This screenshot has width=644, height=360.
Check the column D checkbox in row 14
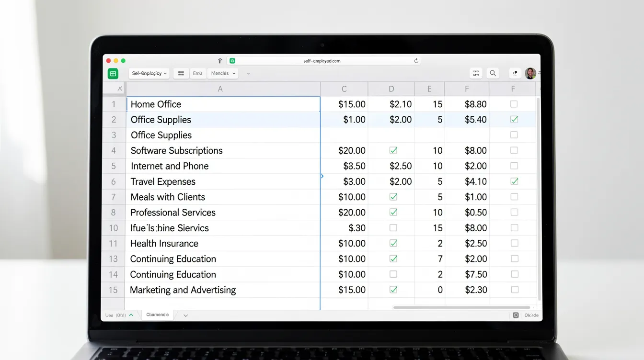pyautogui.click(x=393, y=274)
